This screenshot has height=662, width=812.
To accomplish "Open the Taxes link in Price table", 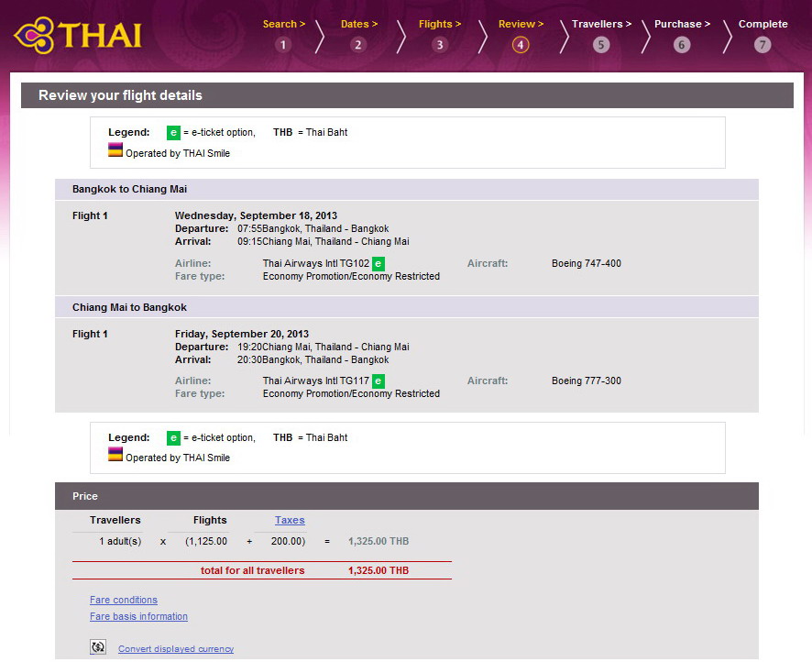I will click(x=290, y=520).
